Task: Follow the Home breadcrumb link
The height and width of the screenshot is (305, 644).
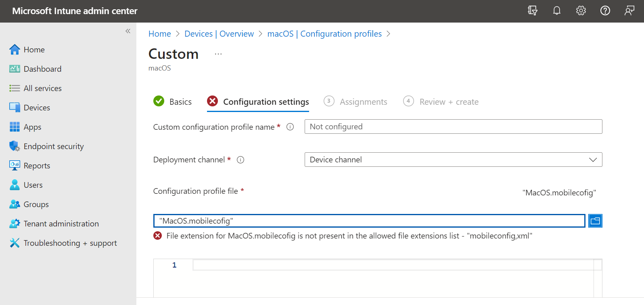Action: 160,34
